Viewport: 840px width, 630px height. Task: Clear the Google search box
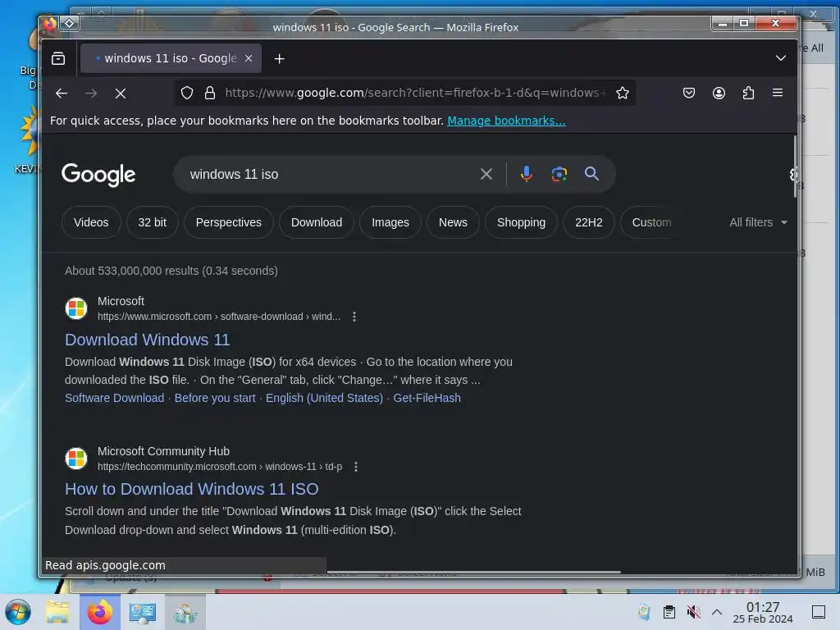[x=486, y=174]
